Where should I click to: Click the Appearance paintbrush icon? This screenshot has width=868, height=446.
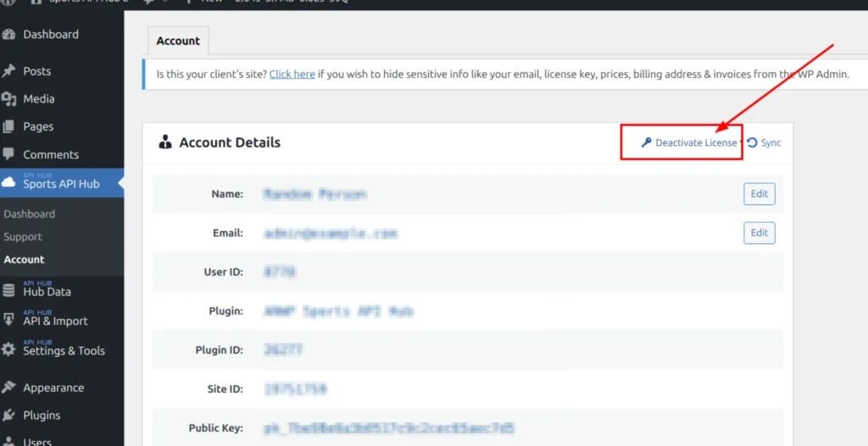tap(8, 387)
